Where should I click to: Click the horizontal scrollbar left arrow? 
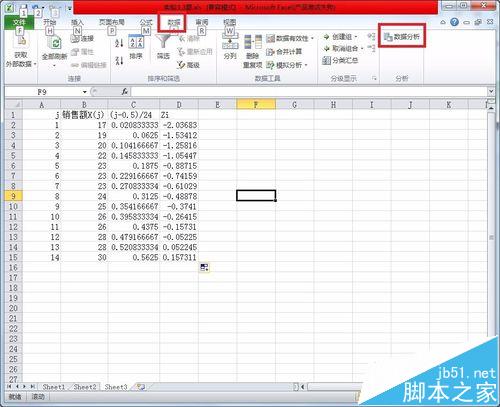pos(303,387)
